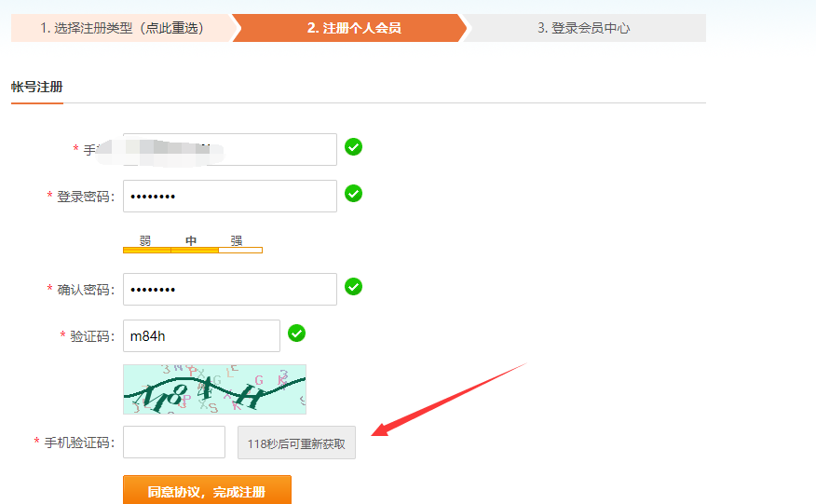
Task: Click into the 确认密码 field
Action: (229, 289)
